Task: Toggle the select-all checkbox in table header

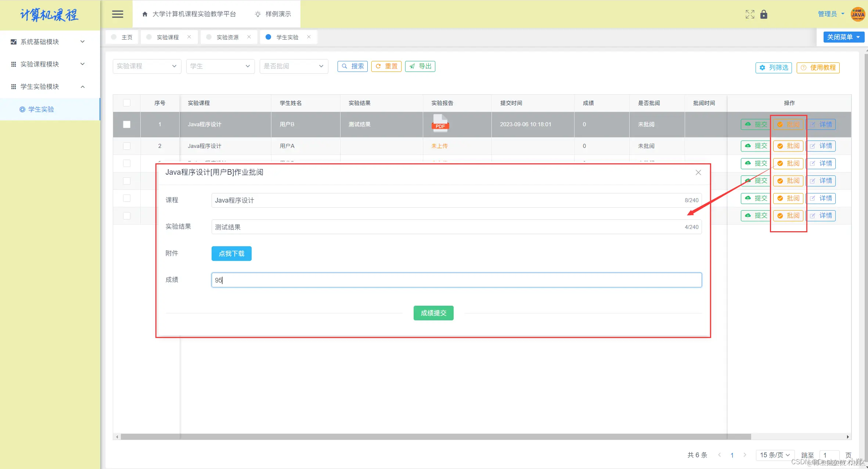Action: 127,103
